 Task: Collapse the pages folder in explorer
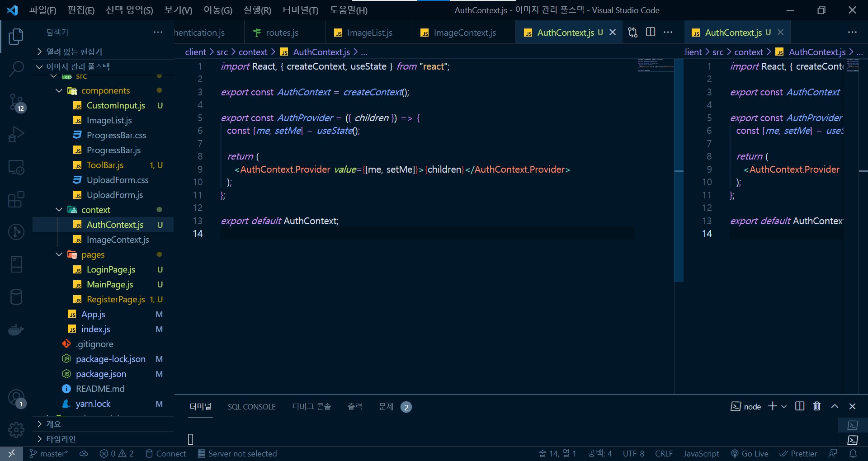point(59,254)
